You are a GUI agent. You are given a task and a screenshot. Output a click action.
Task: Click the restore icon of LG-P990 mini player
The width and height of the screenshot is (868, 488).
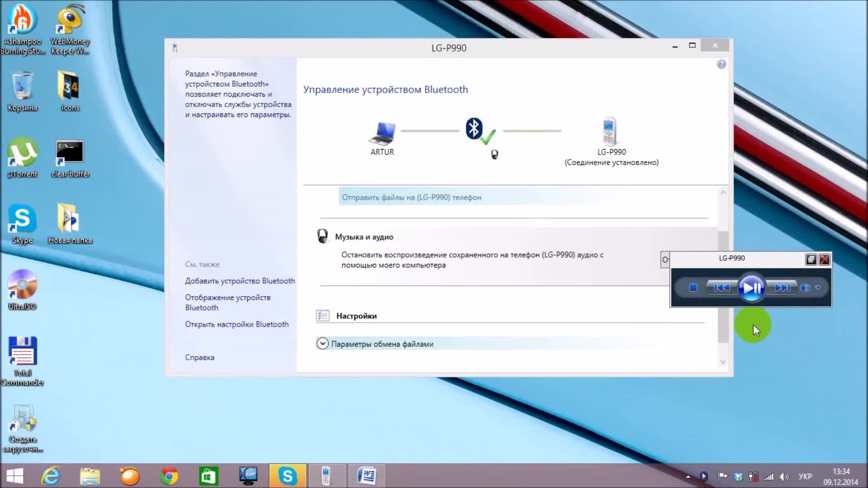pyautogui.click(x=811, y=259)
